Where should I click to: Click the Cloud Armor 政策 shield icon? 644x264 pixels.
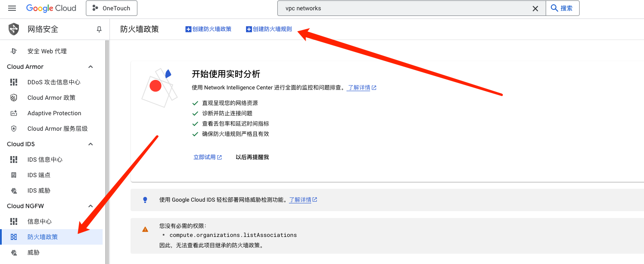[14, 98]
